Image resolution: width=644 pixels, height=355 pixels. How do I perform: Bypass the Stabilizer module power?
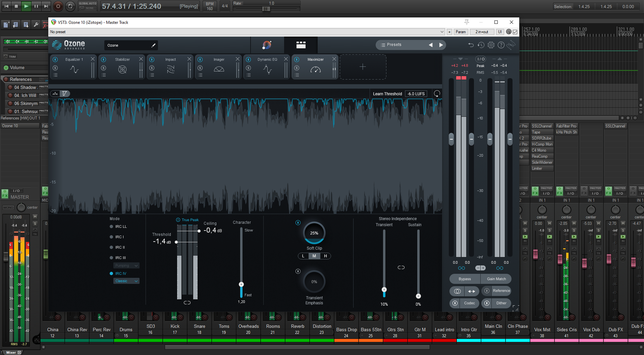click(x=104, y=59)
